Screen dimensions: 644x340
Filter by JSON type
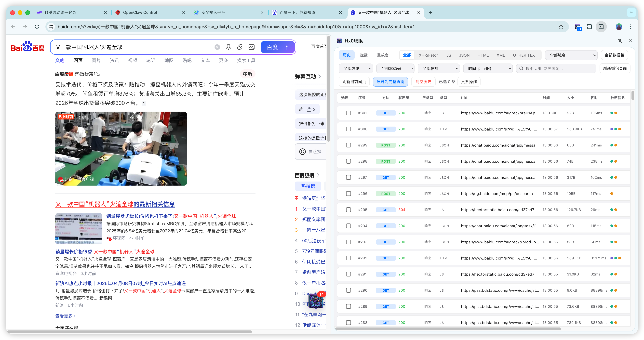point(464,55)
